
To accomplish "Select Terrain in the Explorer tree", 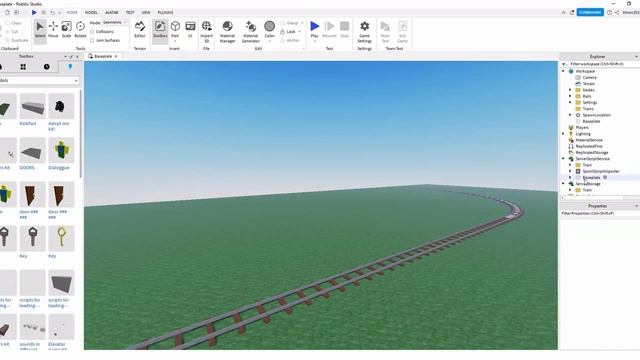I will point(588,84).
